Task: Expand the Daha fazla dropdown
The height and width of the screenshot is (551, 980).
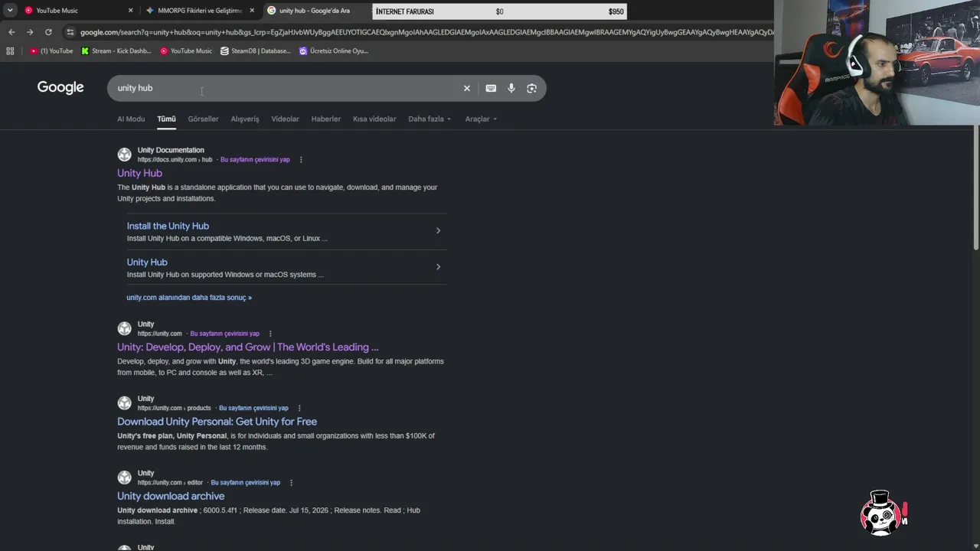Action: pos(430,119)
